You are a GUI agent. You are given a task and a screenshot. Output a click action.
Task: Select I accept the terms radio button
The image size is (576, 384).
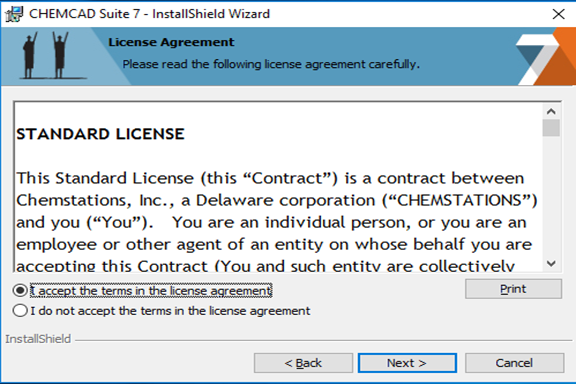pyautogui.click(x=20, y=290)
